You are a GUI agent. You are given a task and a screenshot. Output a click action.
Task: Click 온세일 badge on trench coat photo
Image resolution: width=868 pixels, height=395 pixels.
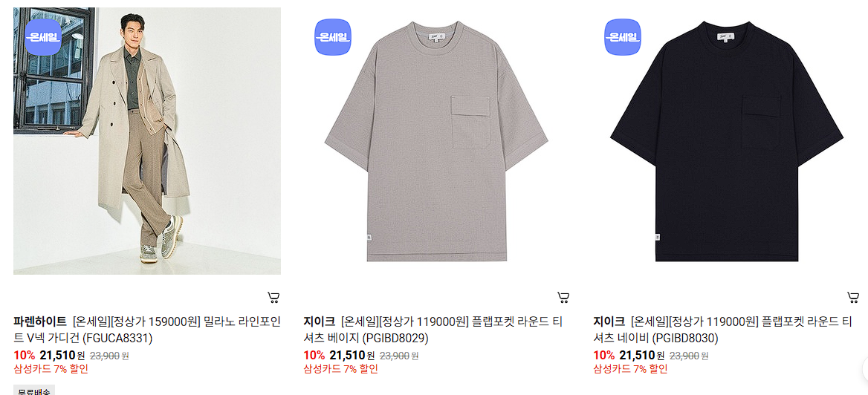pyautogui.click(x=43, y=37)
